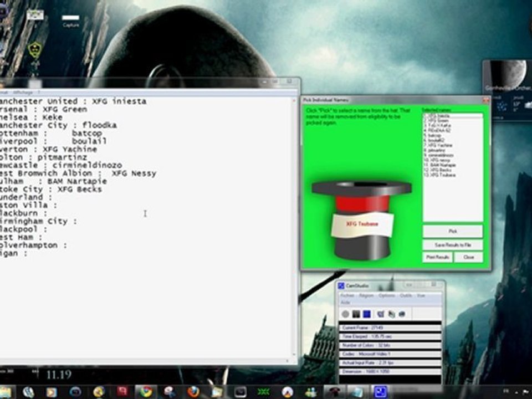
Task: Click the red square app icon in taskbar
Action: (x=122, y=392)
